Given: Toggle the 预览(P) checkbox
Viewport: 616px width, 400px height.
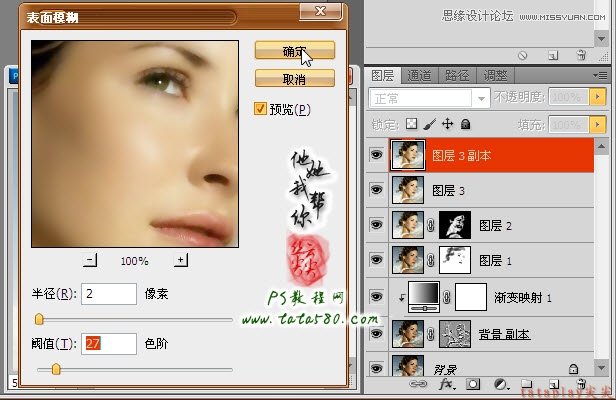Looking at the screenshot, I should (260, 109).
